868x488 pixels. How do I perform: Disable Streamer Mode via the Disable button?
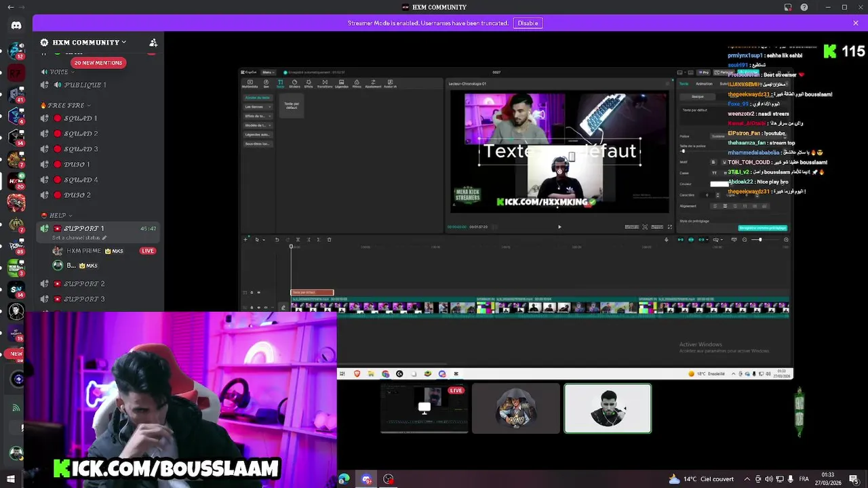click(x=528, y=23)
